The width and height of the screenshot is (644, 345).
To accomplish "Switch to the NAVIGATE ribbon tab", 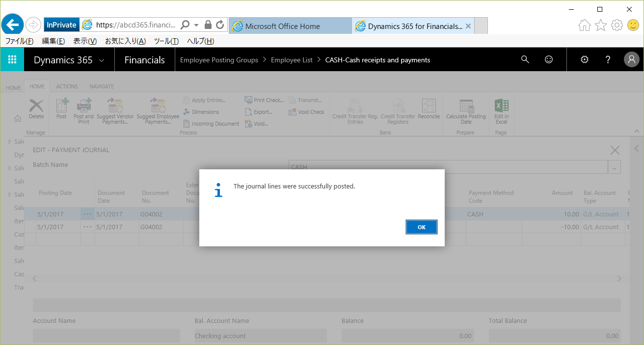I will pos(102,86).
